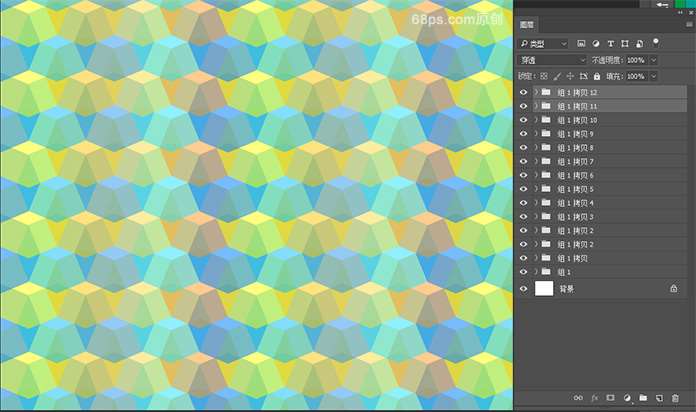Prevent artboard auto-nesting lock icon

[x=584, y=76]
